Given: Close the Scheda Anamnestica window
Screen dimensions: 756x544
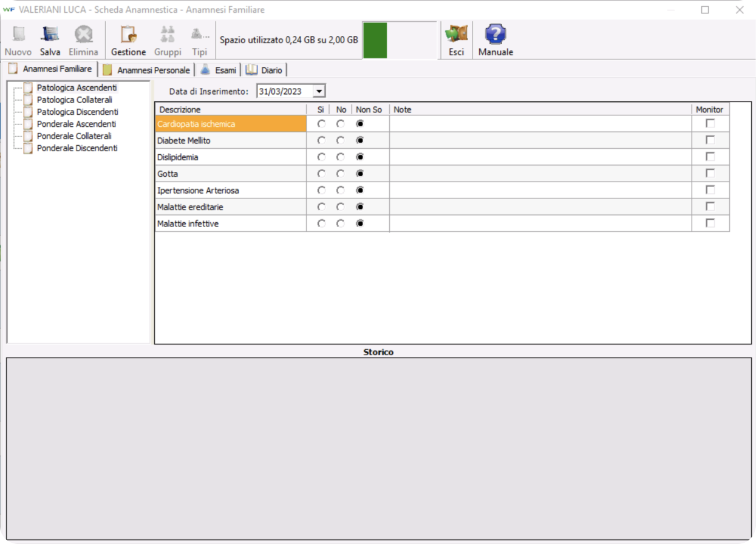Looking at the screenshot, I should 740,10.
